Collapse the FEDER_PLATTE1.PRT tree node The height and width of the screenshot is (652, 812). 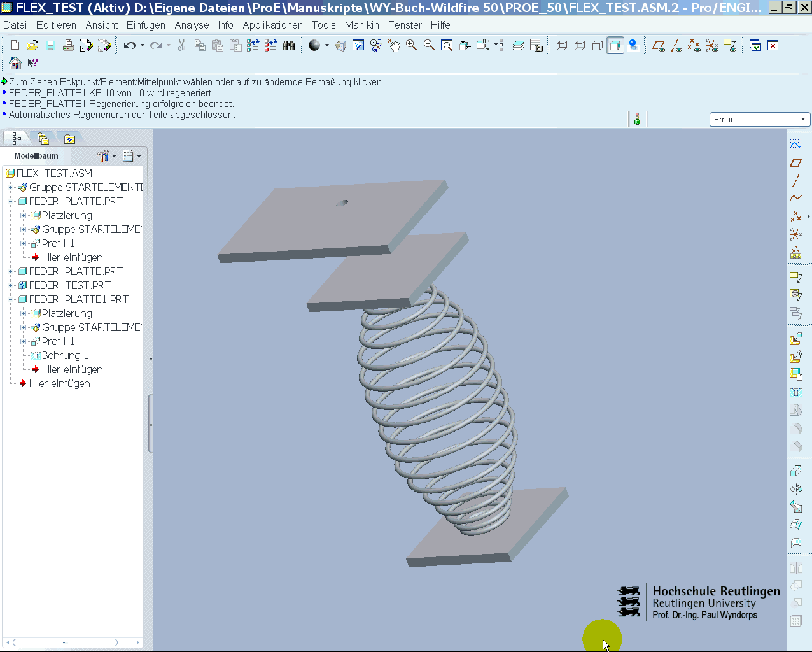[x=11, y=299]
